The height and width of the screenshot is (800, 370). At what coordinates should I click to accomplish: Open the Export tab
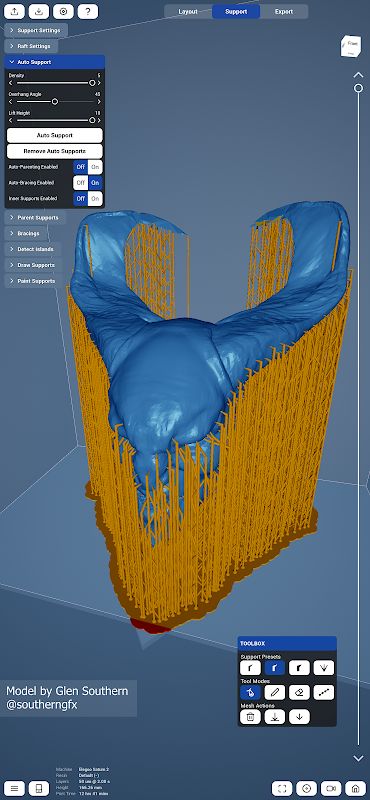point(284,11)
